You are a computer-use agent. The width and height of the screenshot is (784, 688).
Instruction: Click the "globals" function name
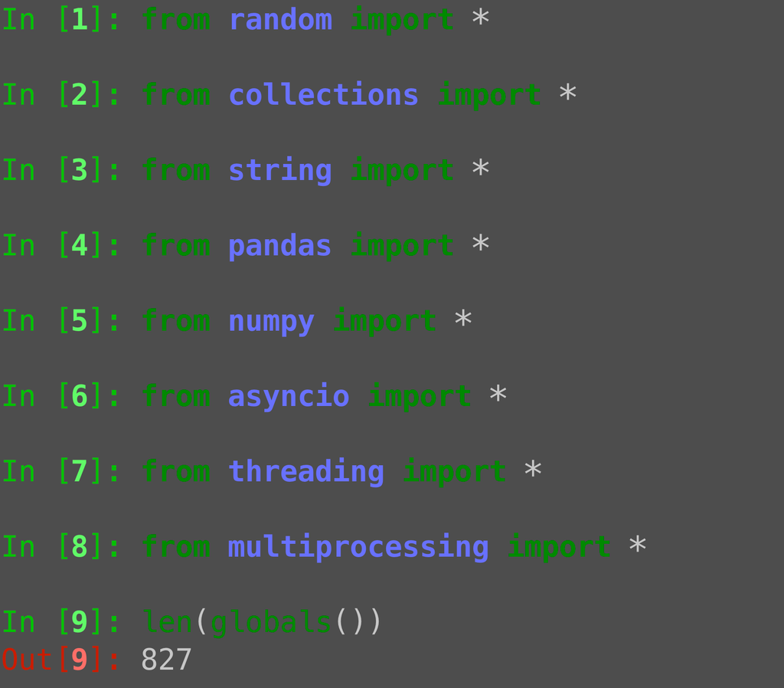pos(271,621)
